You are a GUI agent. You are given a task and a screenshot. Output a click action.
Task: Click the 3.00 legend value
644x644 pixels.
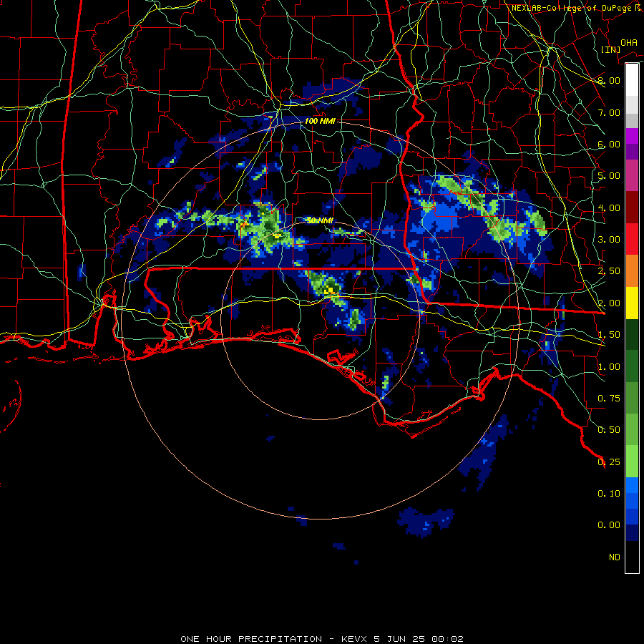[x=609, y=240]
